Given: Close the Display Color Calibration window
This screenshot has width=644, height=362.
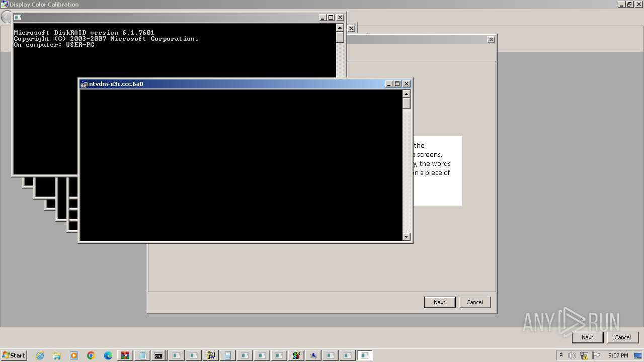Looking at the screenshot, I should 638,5.
